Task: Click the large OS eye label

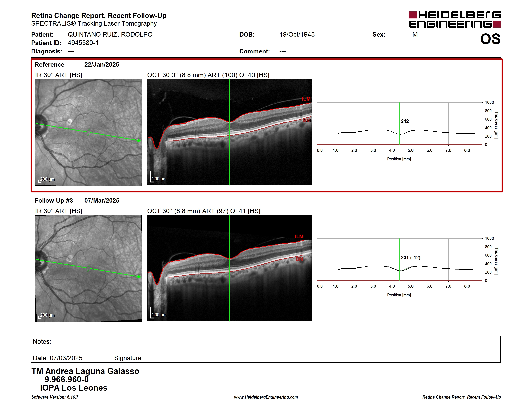Action: [490, 39]
